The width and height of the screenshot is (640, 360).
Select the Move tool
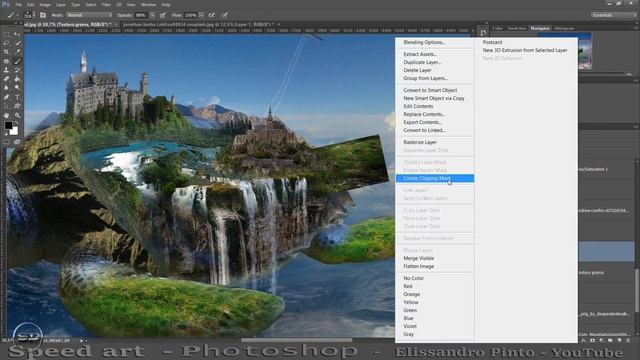pos(18,34)
